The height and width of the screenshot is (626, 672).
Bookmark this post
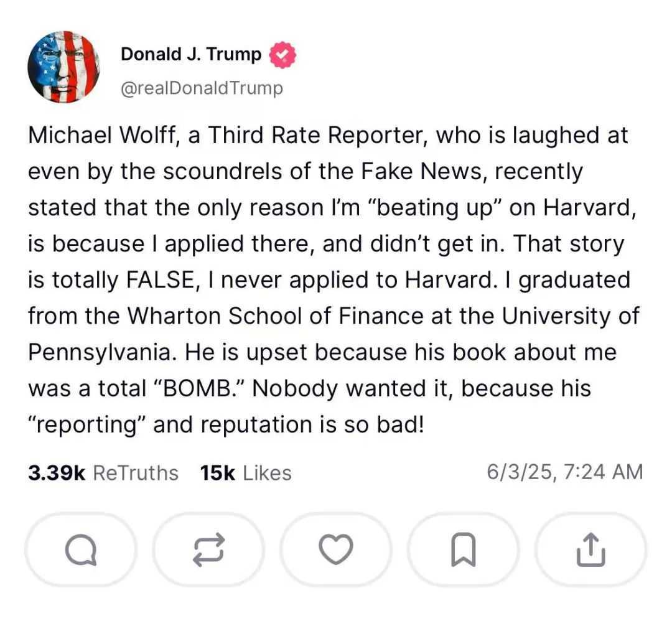tap(464, 549)
